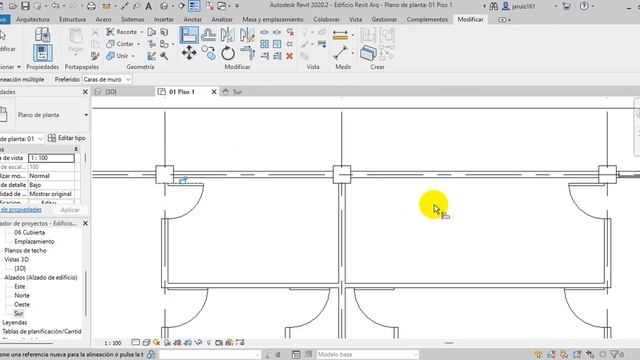Select the Offset tool icon
This screenshot has height=360, width=640.
(x=208, y=35)
